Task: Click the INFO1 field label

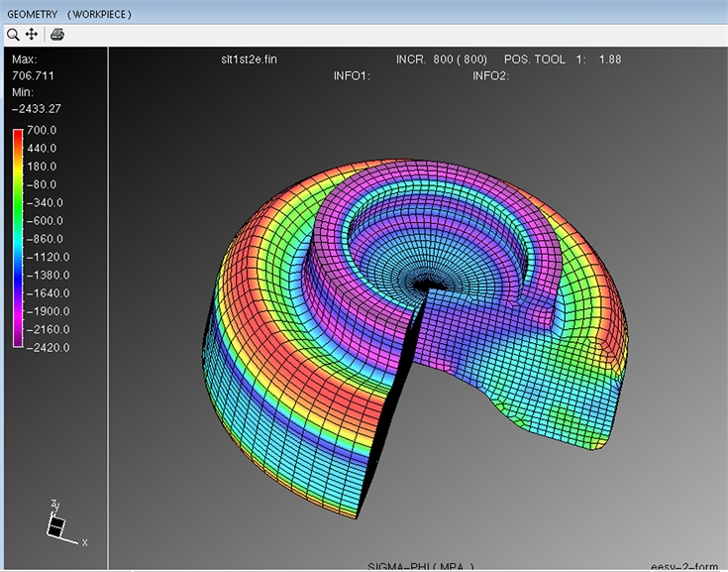Action: pos(352,75)
